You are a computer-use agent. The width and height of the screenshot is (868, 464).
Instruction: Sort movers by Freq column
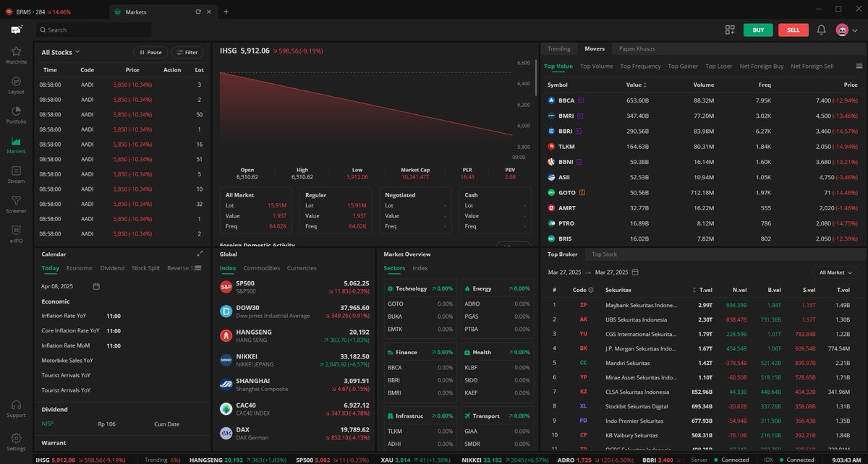tap(765, 85)
